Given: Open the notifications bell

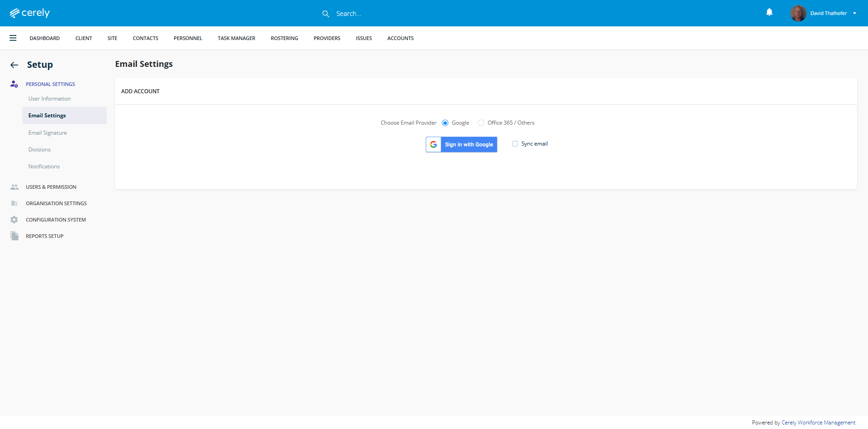Looking at the screenshot, I should (769, 12).
